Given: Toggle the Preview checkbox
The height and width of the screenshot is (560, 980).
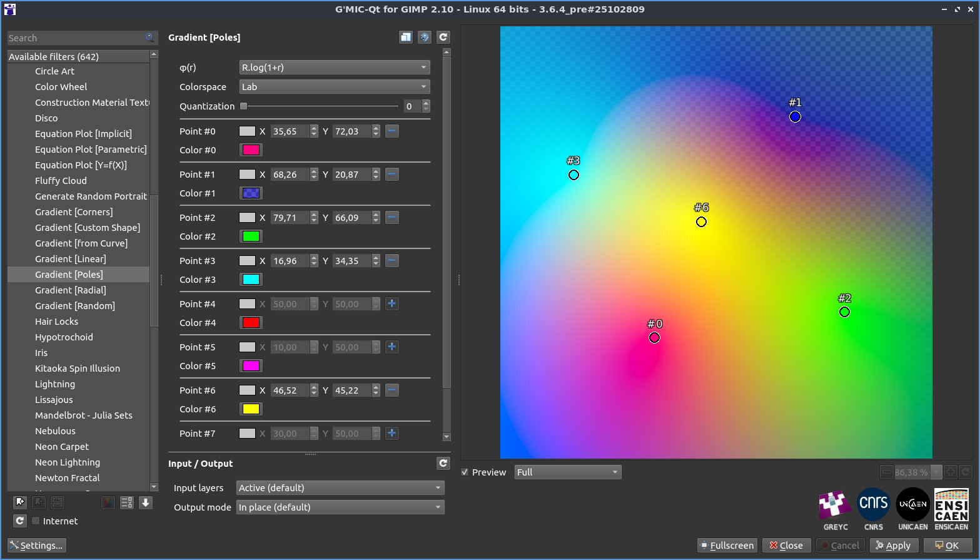Looking at the screenshot, I should pos(465,472).
